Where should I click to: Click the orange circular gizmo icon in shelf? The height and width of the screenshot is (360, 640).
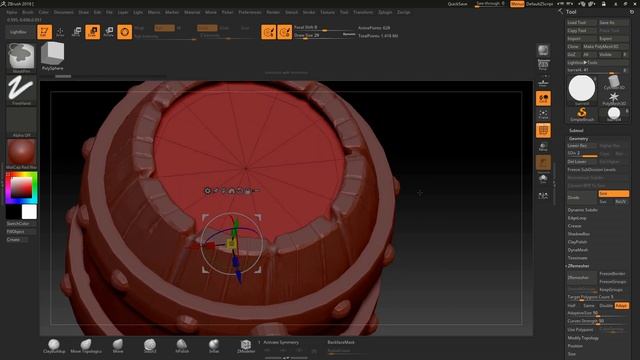pos(124,32)
